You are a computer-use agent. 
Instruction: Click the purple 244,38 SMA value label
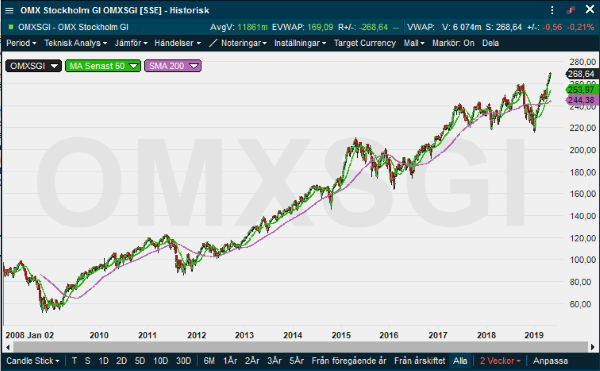(582, 100)
